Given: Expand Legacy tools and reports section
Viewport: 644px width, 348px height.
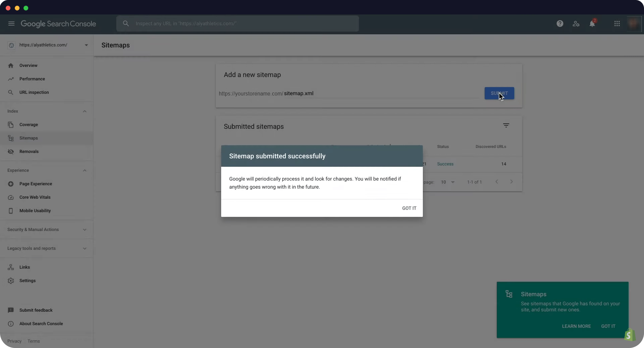Looking at the screenshot, I should (85, 248).
